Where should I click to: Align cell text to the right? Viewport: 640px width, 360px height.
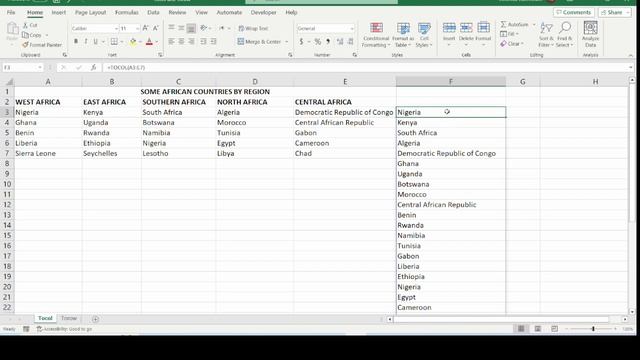coord(191,41)
